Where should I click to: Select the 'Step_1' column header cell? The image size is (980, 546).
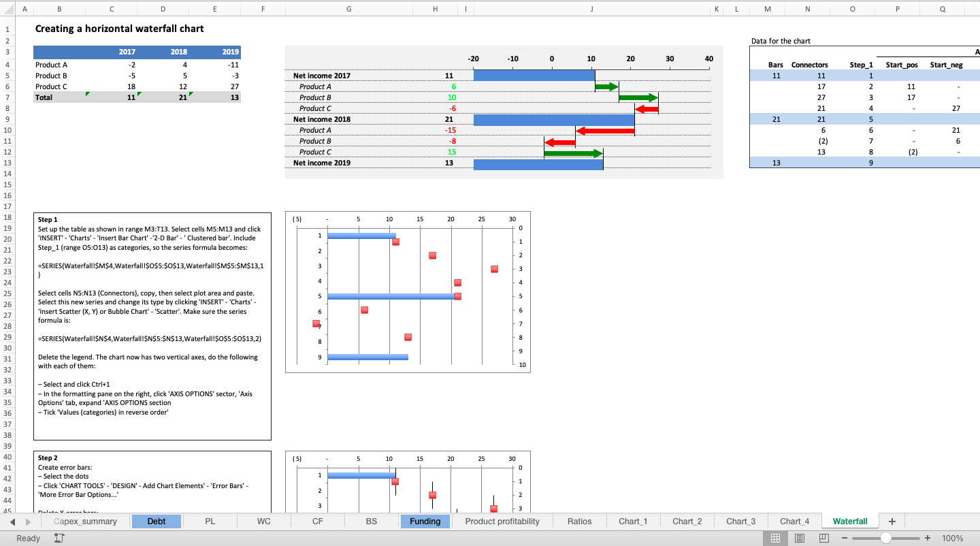[853, 65]
